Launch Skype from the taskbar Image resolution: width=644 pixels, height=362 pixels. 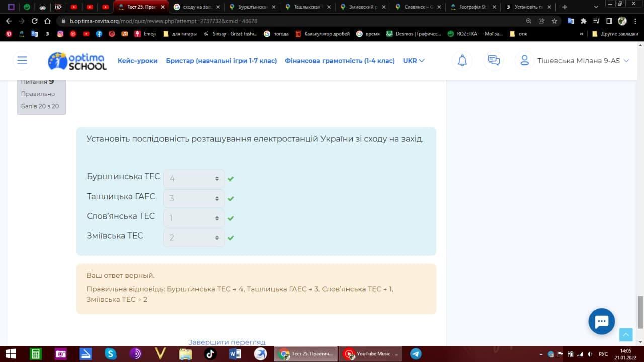pyautogui.click(x=110, y=354)
